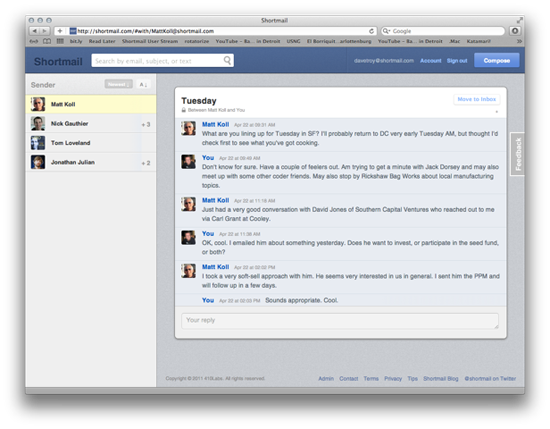Click Shortmail logo in header
This screenshot has height=429, width=550.
pyautogui.click(x=58, y=61)
